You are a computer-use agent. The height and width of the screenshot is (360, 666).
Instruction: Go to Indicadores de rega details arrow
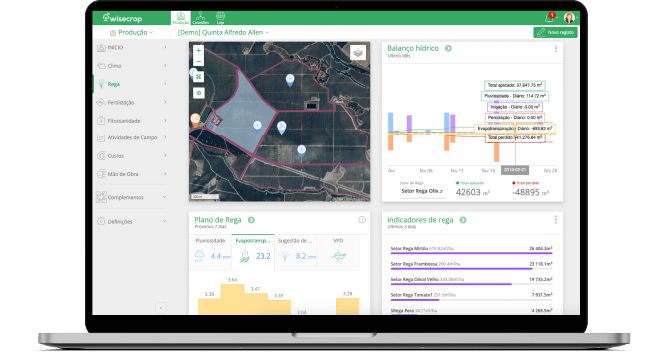(463, 220)
